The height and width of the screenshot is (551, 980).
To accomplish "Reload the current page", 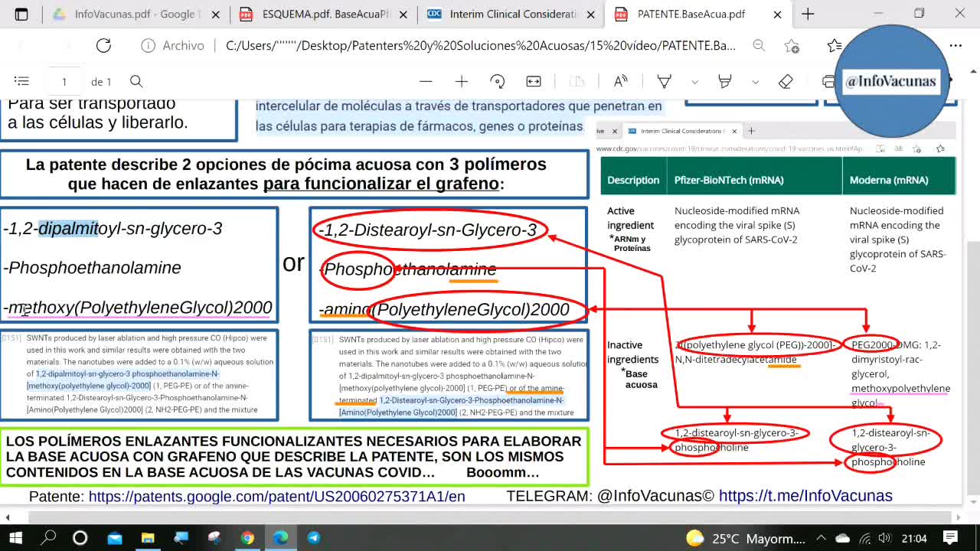I will click(103, 46).
